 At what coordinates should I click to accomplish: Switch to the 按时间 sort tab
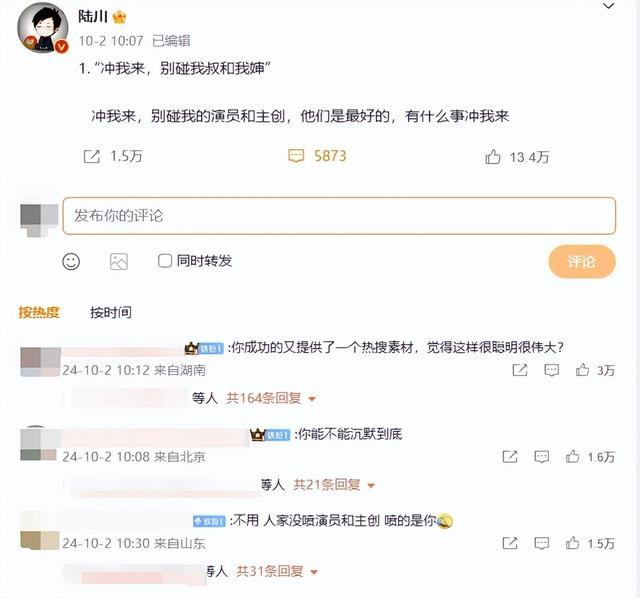(x=111, y=312)
